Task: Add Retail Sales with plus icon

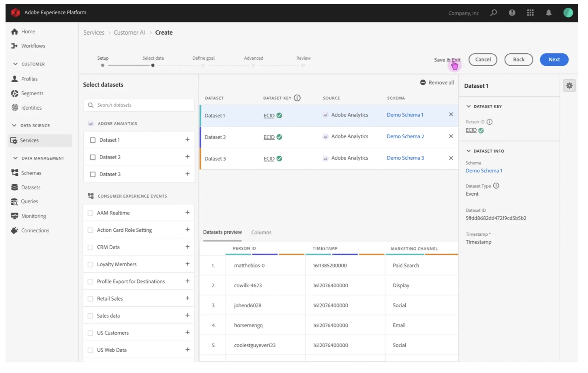Action: (x=187, y=298)
